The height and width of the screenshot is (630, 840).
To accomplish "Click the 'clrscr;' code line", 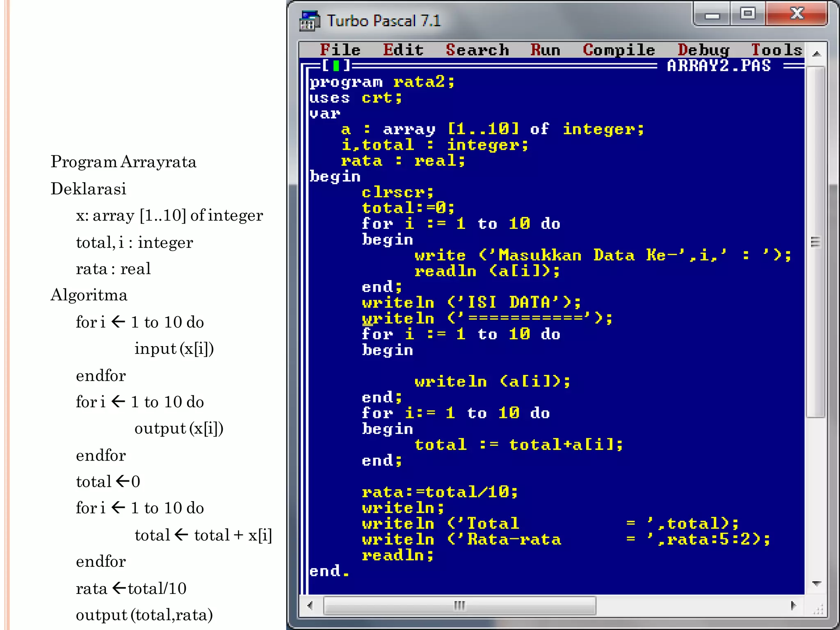I will (397, 192).
